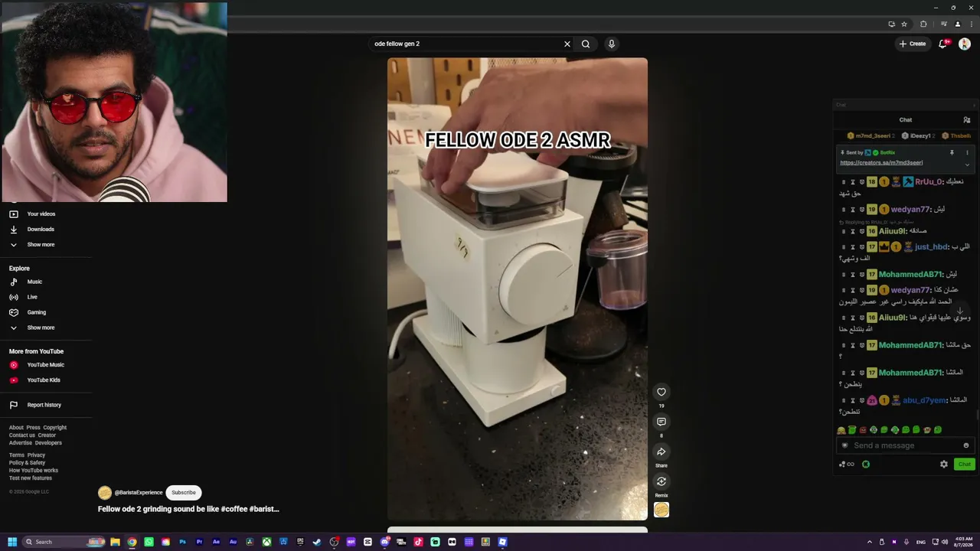Open WhatsApp from the taskbar
Image resolution: width=980 pixels, height=551 pixels.
pyautogui.click(x=149, y=542)
